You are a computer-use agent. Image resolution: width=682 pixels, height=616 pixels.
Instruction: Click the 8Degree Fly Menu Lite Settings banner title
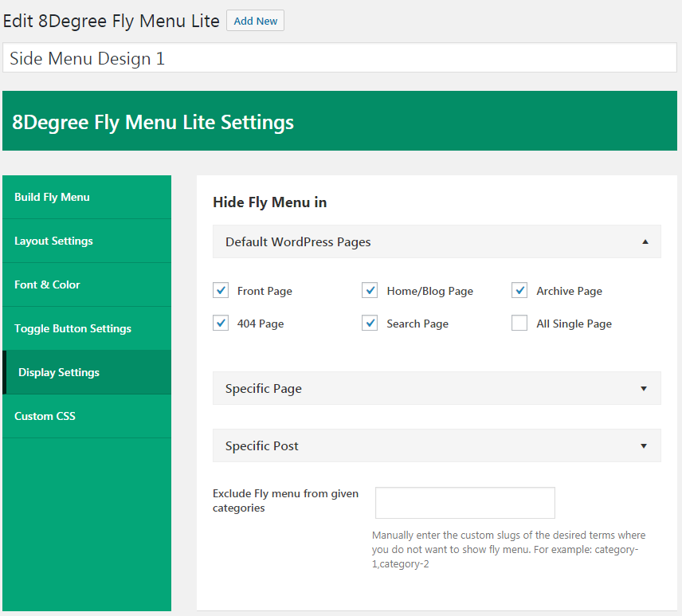point(153,123)
